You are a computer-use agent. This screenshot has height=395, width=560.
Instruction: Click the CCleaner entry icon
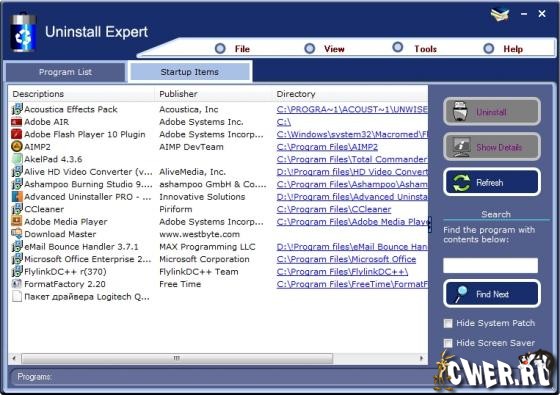click(x=17, y=209)
